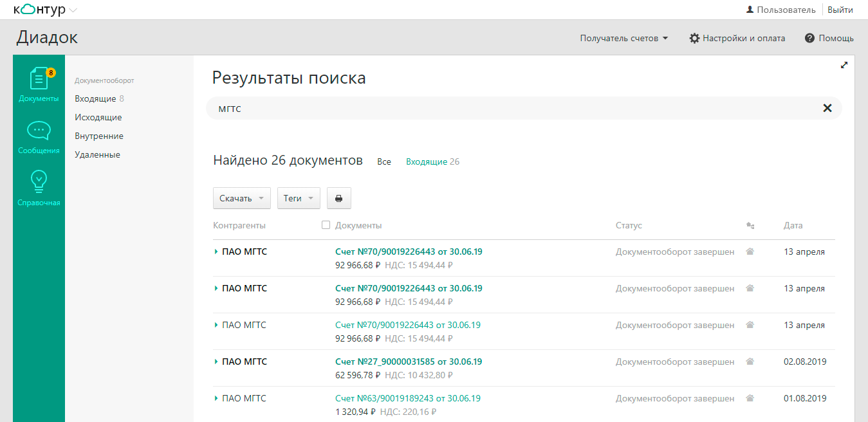Viewport: 868px width, 422px height.
Task: Open the Теги dropdown button
Action: click(x=299, y=198)
